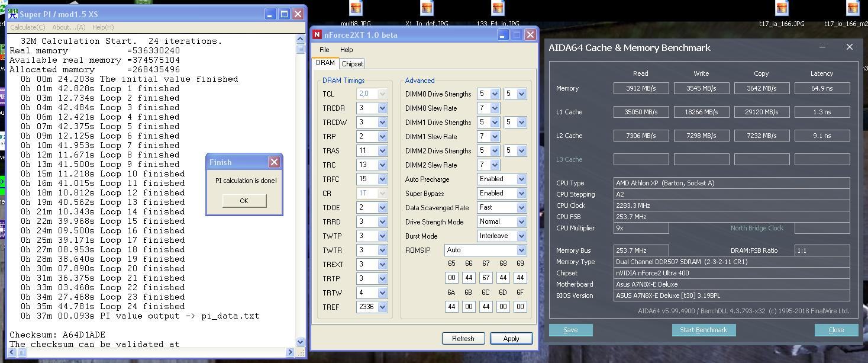Viewport: 868px width, 363px height.
Task: Expand the TRTP timing dropdown
Action: tap(382, 279)
